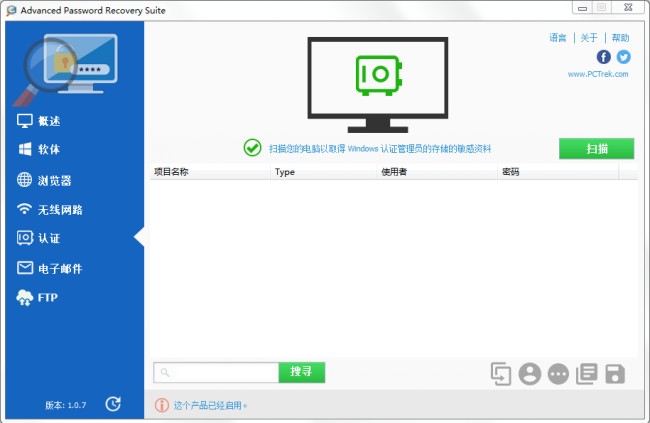Click the green 扫描 scan button
This screenshot has width=650, height=423.
[x=597, y=148]
